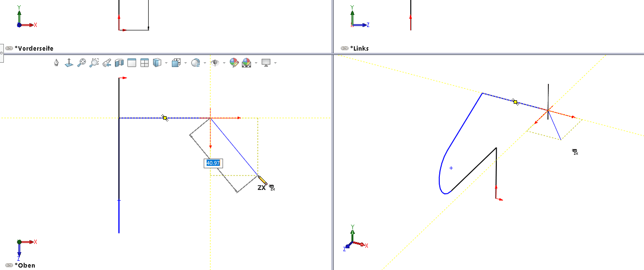Expand the Display Style dropdown arrow

[x=185, y=63]
